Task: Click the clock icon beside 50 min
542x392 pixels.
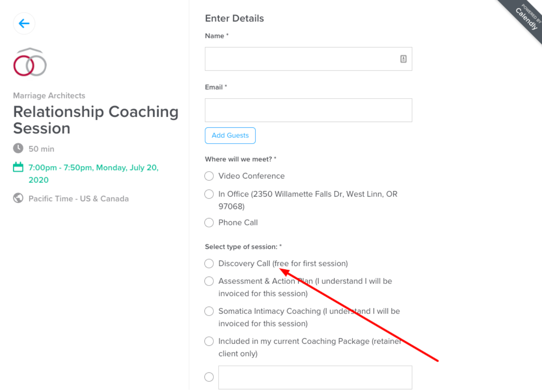Action: (x=18, y=148)
